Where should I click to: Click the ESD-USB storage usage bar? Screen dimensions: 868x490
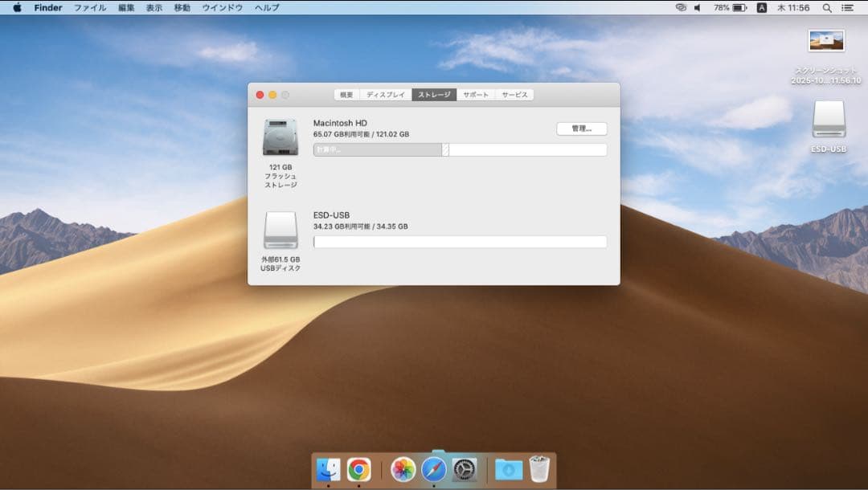click(460, 242)
